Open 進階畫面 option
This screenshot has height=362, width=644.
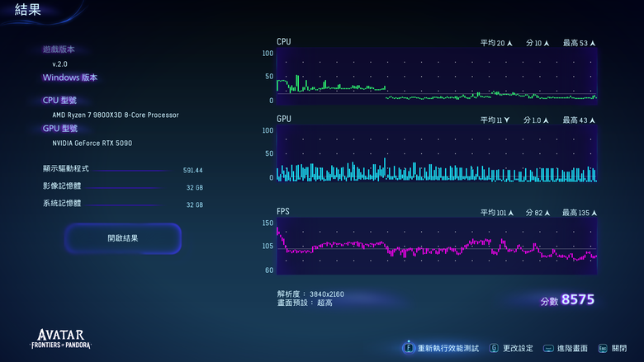(572, 349)
